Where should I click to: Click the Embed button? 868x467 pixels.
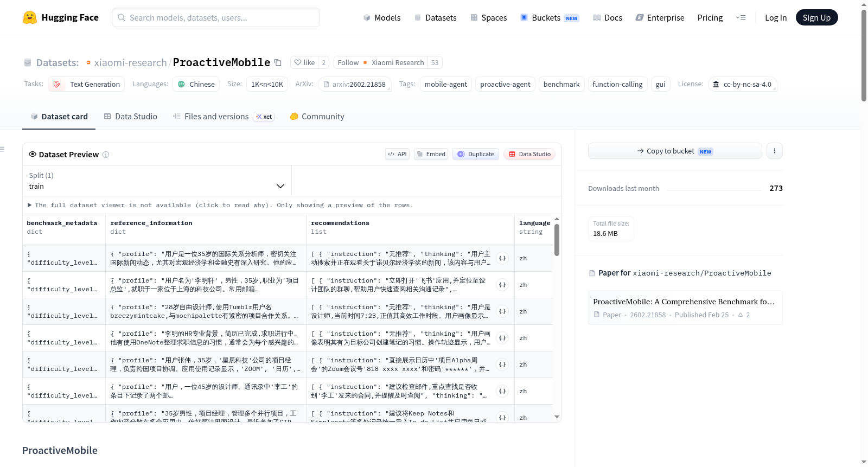pos(431,154)
